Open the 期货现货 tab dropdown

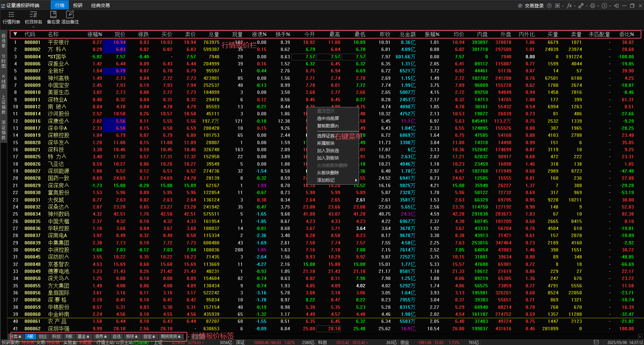coord(171,336)
